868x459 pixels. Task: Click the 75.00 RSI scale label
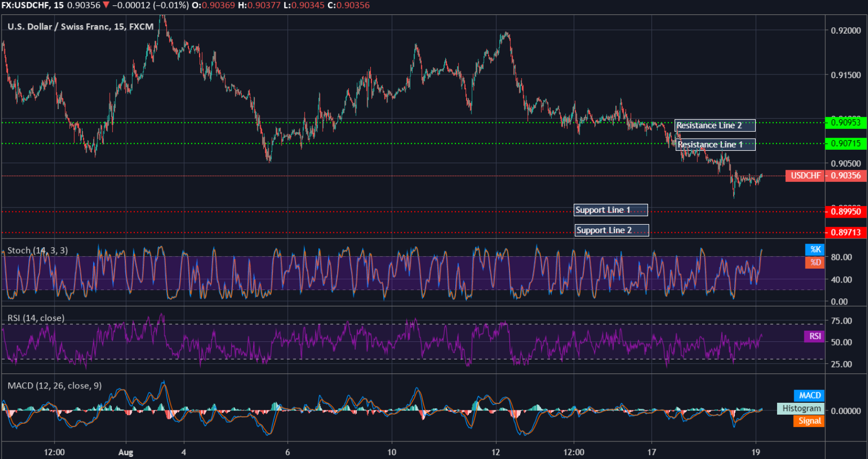tap(841, 321)
